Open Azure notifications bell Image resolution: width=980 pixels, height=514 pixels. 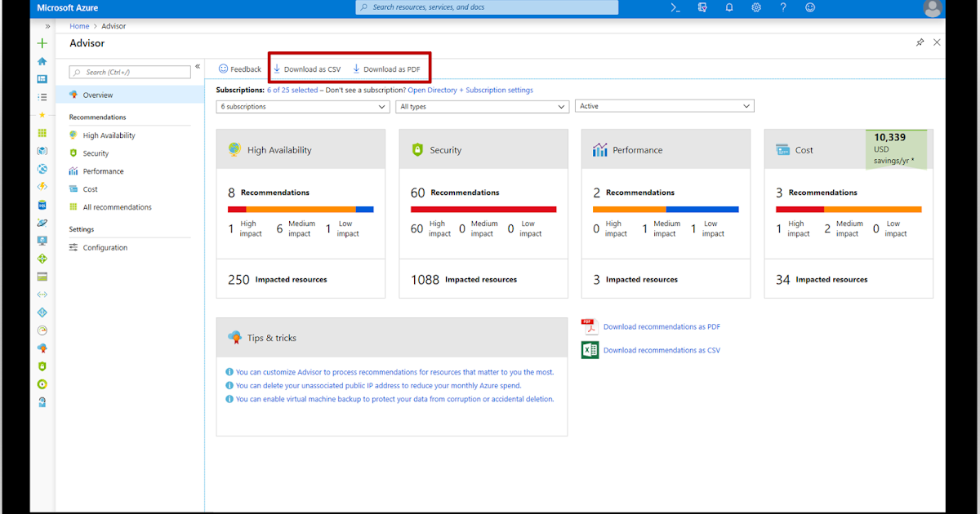click(729, 7)
